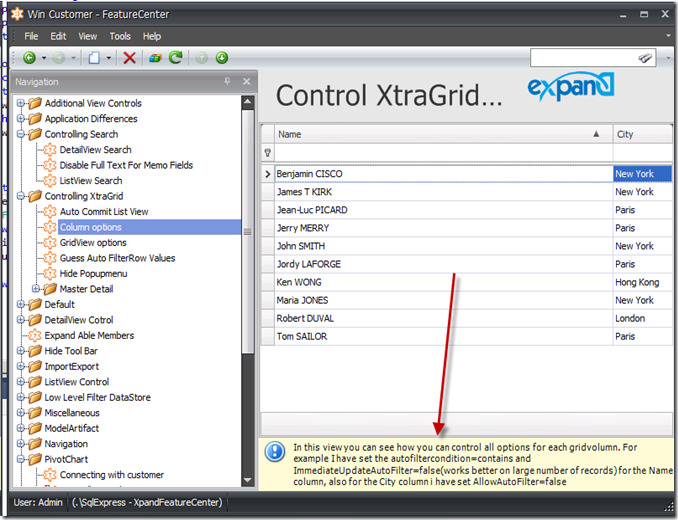The width and height of the screenshot is (678, 520).
Task: Click the greyed Forward navigation arrow
Action: pyautogui.click(x=59, y=58)
